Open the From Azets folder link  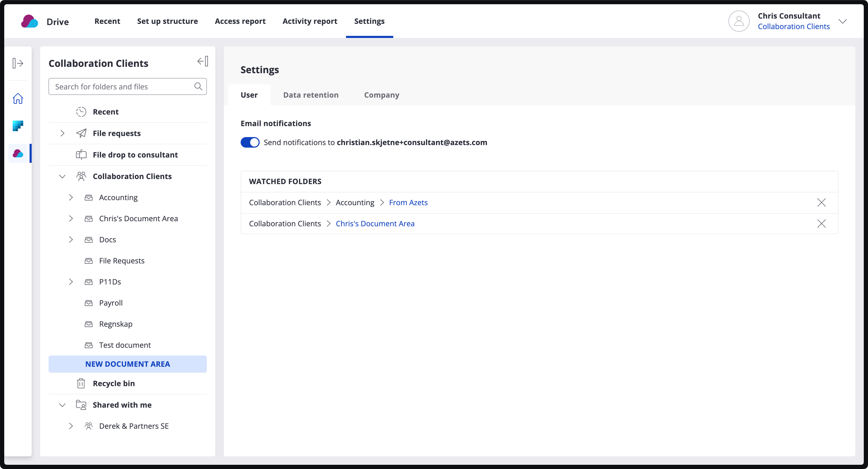point(408,203)
